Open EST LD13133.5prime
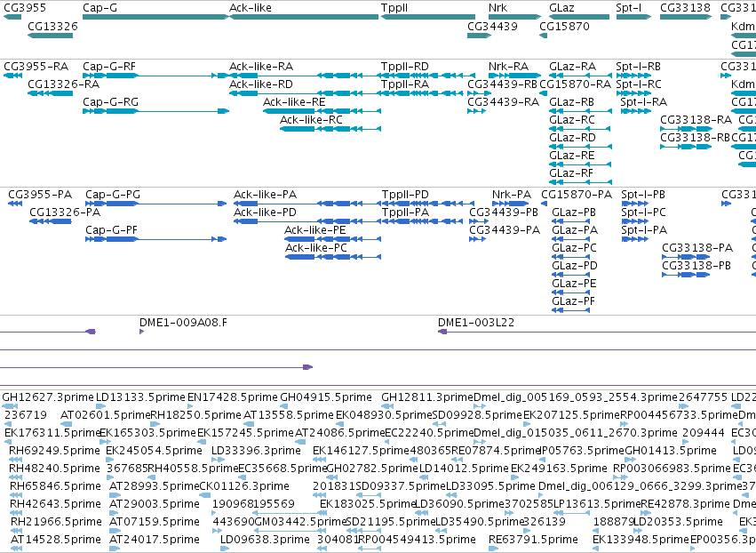This screenshot has width=756, height=553. 140,397
